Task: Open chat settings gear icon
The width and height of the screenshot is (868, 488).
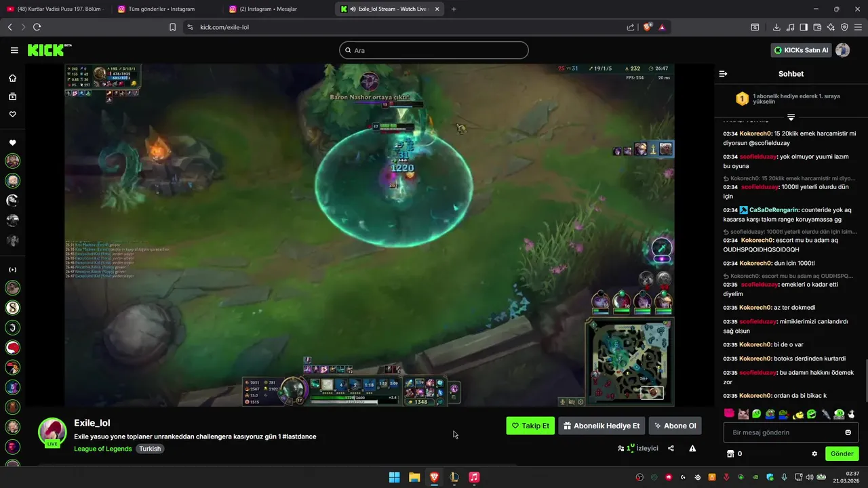Action: pyautogui.click(x=814, y=453)
